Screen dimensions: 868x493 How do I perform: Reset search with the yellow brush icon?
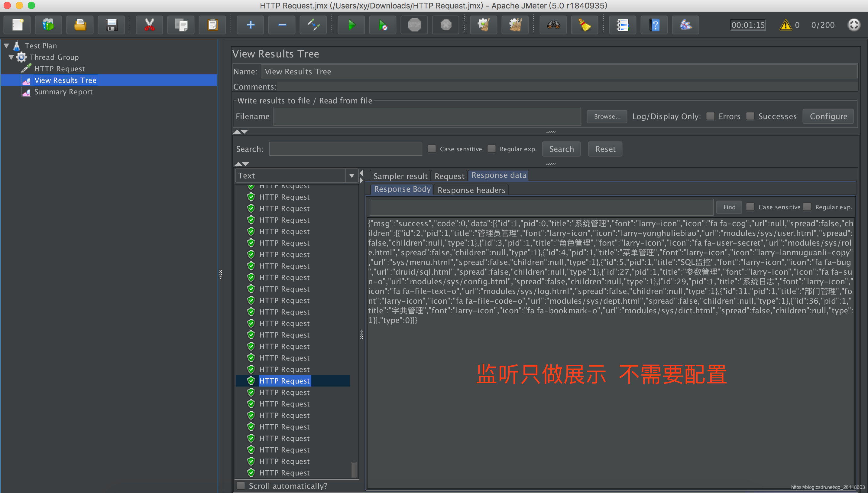pos(585,25)
